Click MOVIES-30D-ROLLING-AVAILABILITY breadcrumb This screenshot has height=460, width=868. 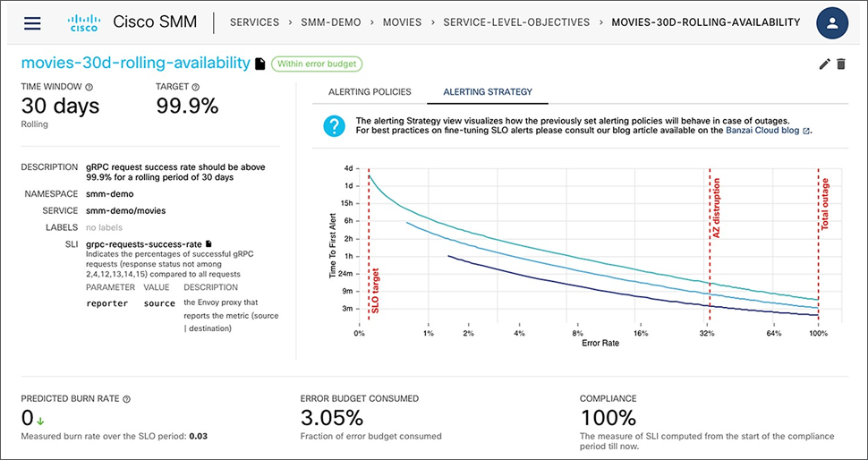pos(706,22)
